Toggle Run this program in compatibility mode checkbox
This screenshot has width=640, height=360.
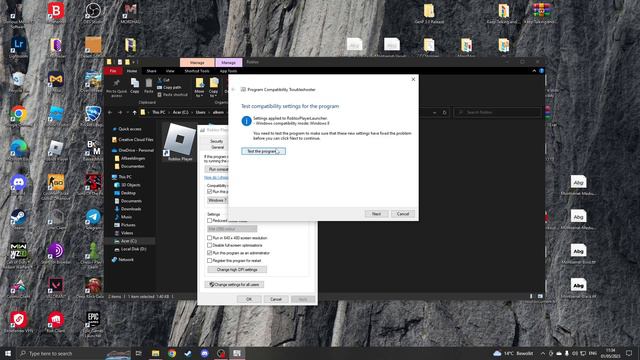[x=209, y=191]
